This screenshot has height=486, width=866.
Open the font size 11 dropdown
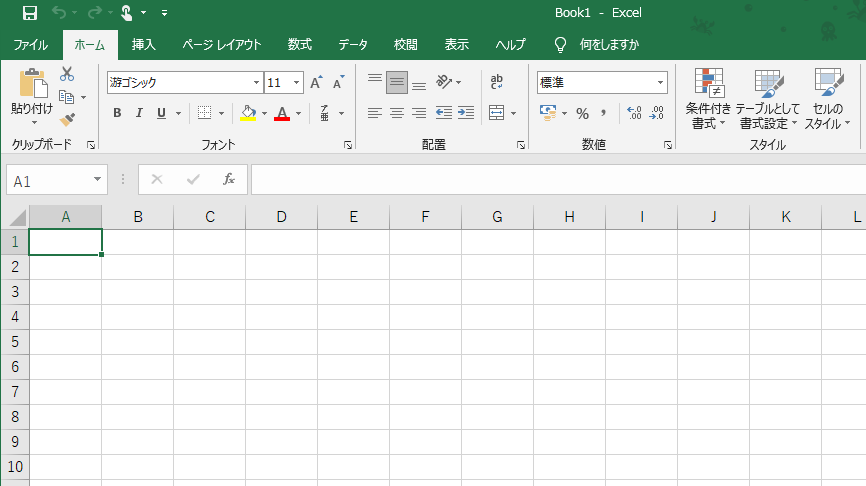tap(297, 83)
